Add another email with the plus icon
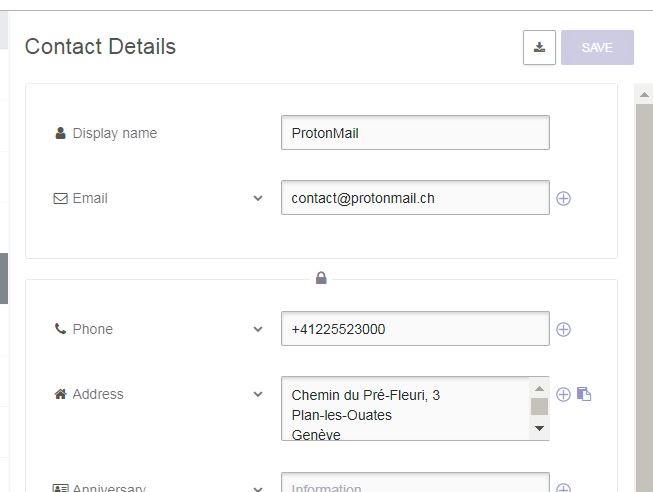Viewport: 653px width, 492px height. [x=563, y=198]
